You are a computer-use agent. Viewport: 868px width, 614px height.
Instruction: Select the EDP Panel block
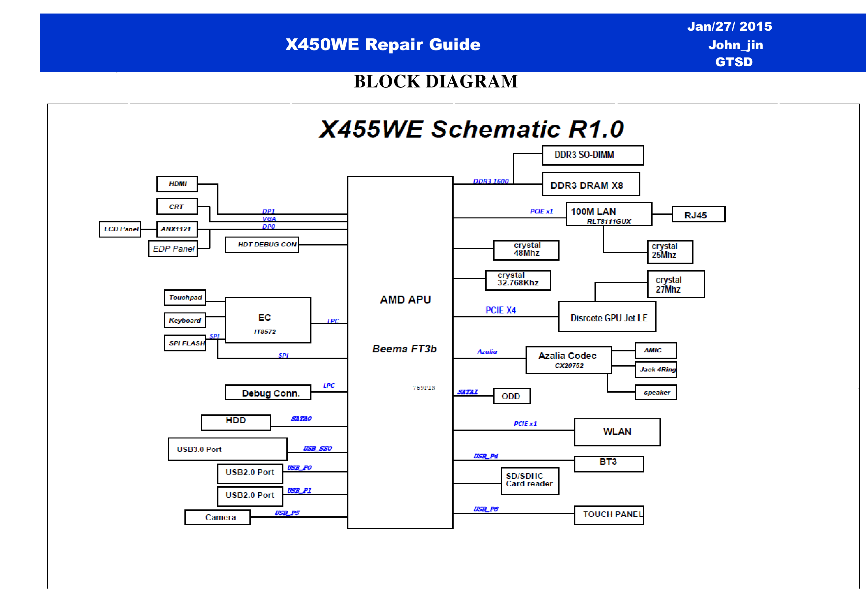(173, 249)
